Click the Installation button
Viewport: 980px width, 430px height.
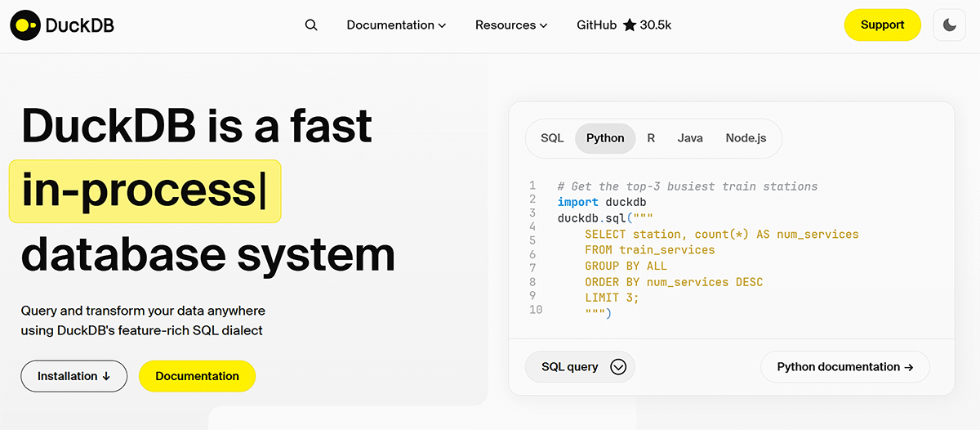click(x=73, y=376)
